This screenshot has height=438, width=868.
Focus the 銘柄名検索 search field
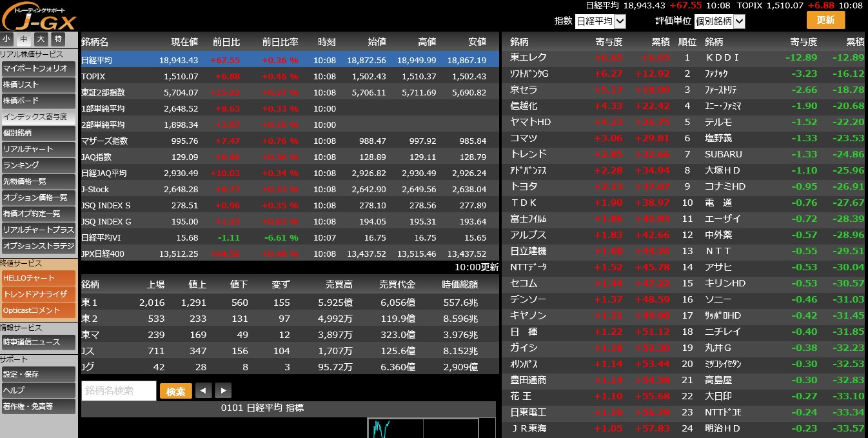pyautogui.click(x=119, y=390)
